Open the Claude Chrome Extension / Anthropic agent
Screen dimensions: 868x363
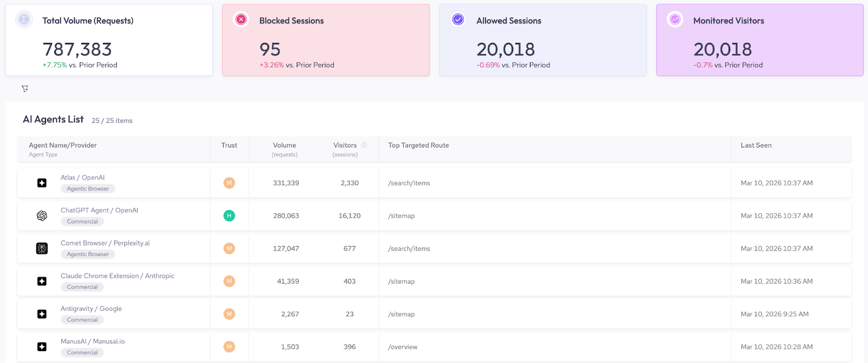[x=117, y=276]
